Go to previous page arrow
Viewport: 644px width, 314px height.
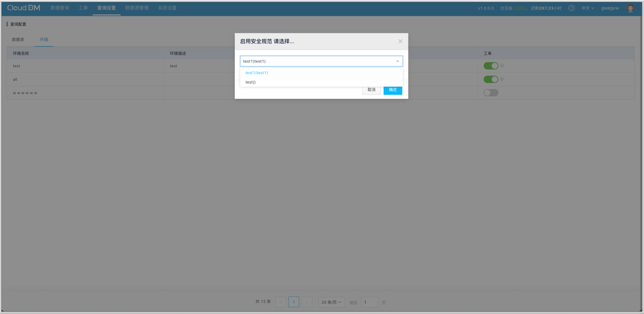pos(281,302)
